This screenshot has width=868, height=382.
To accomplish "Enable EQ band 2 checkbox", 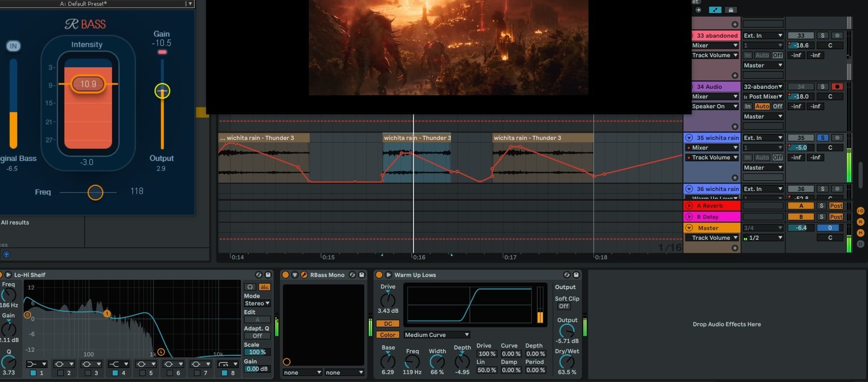I will (x=60, y=373).
